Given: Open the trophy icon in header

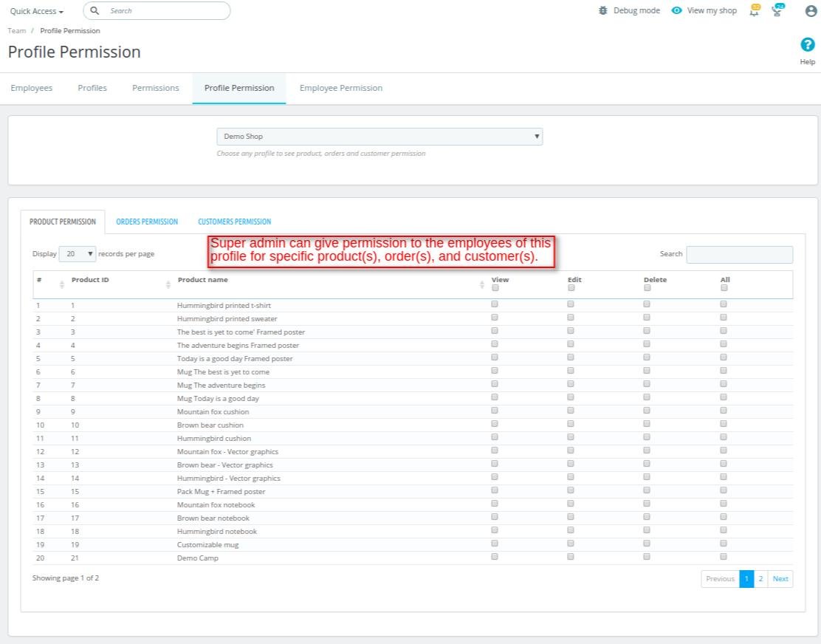Looking at the screenshot, I should (777, 10).
